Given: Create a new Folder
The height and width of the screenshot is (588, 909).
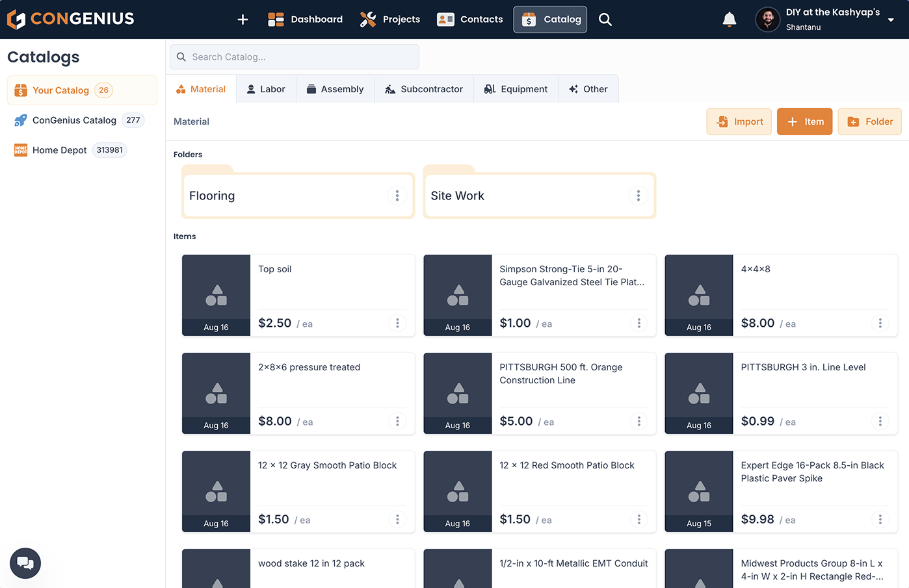Looking at the screenshot, I should [x=870, y=121].
